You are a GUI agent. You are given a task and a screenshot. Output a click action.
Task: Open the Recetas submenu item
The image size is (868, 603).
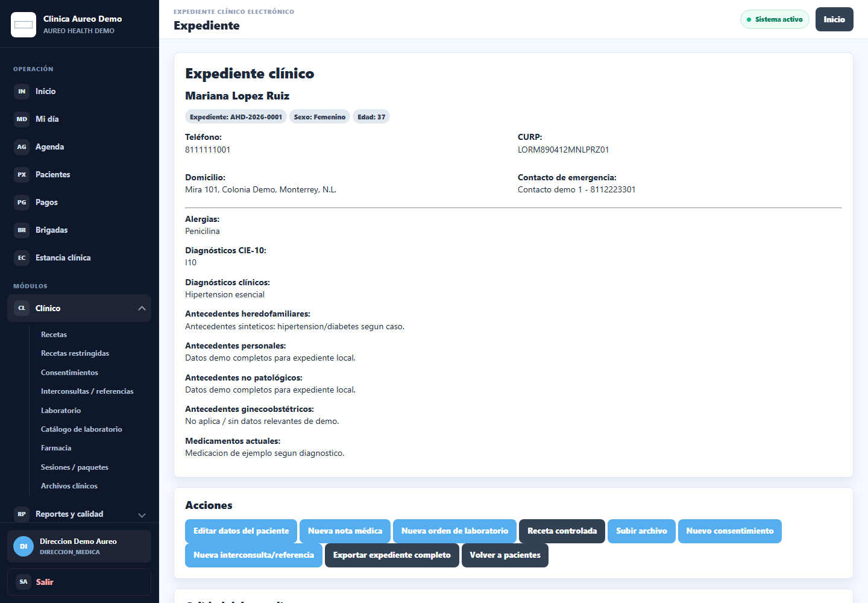click(x=54, y=335)
